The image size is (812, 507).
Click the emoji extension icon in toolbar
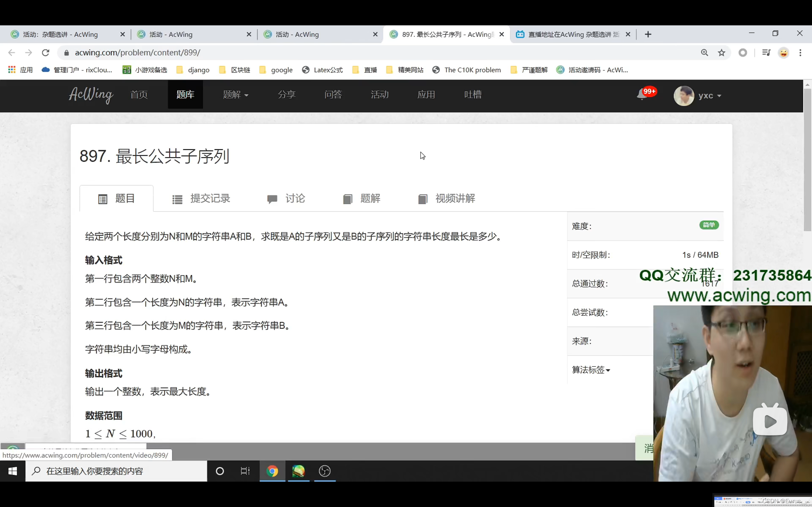[784, 52]
